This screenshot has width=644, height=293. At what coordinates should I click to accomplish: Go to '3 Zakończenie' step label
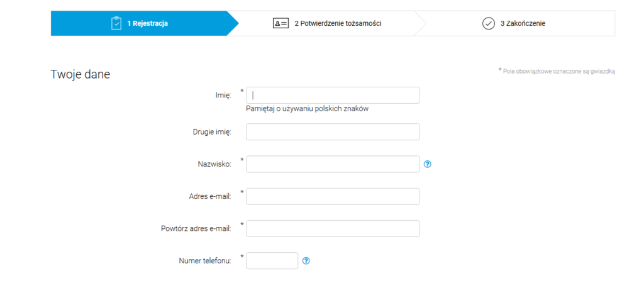(x=523, y=23)
